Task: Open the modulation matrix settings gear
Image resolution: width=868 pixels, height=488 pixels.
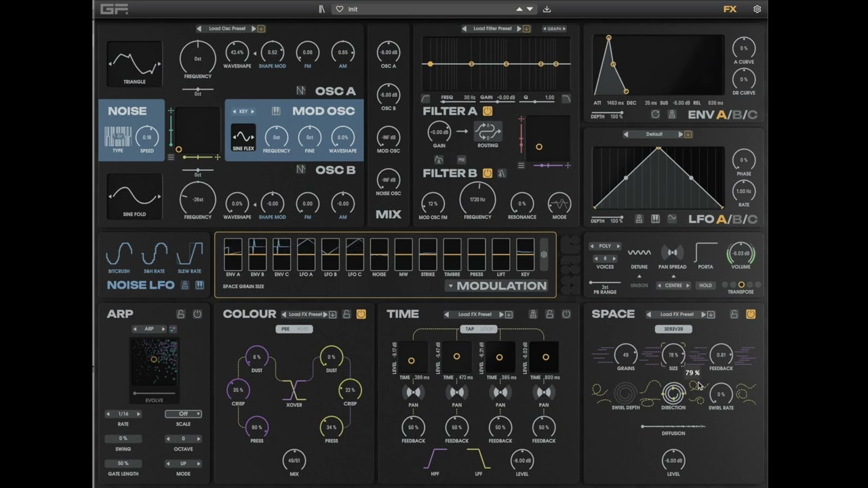Action: coord(543,255)
